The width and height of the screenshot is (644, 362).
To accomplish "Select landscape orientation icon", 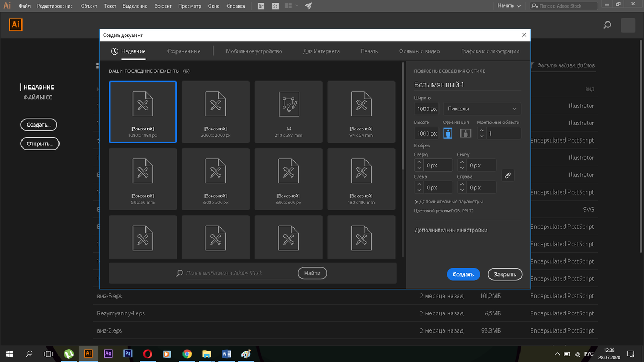I will [x=466, y=133].
